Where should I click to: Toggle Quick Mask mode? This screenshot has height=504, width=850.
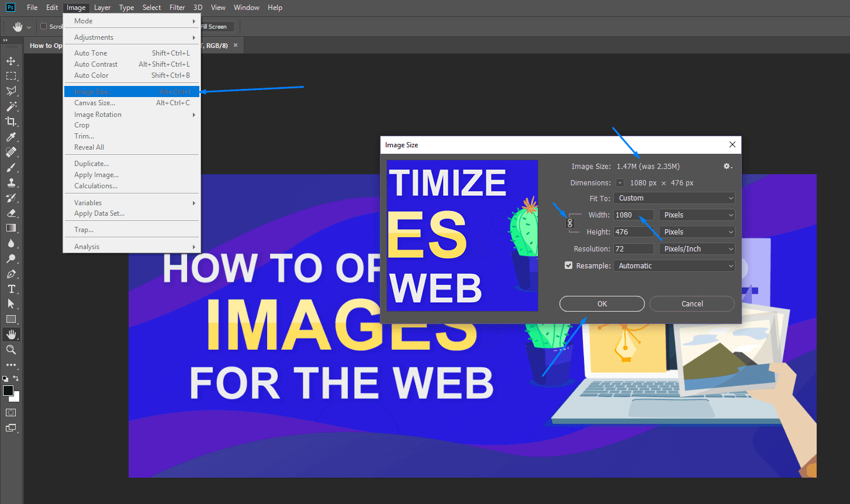coord(11,412)
